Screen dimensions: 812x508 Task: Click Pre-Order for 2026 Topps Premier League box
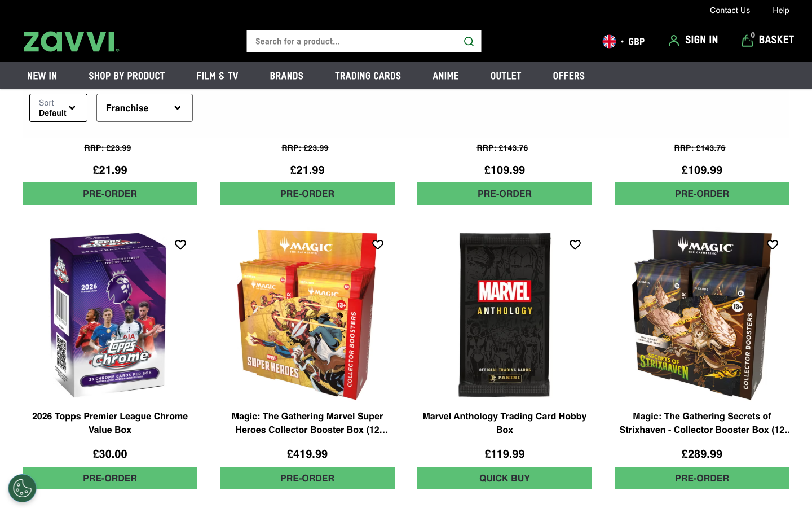coord(109,478)
